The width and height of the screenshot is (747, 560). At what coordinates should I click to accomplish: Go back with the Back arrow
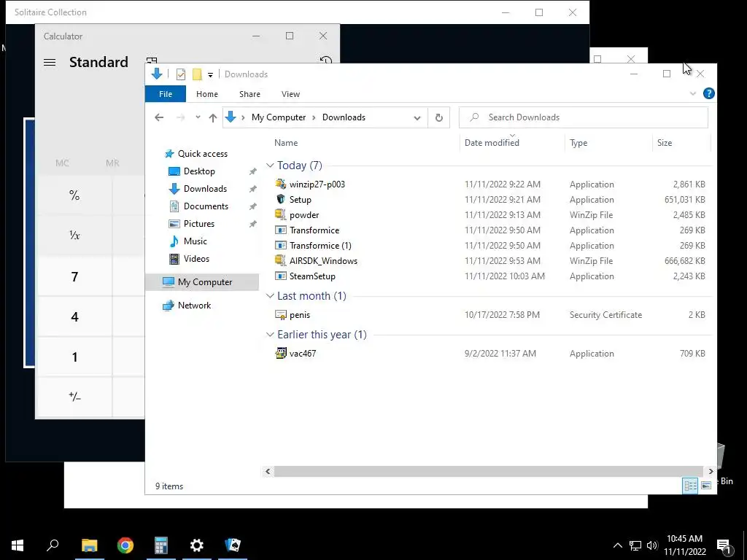coord(159,117)
